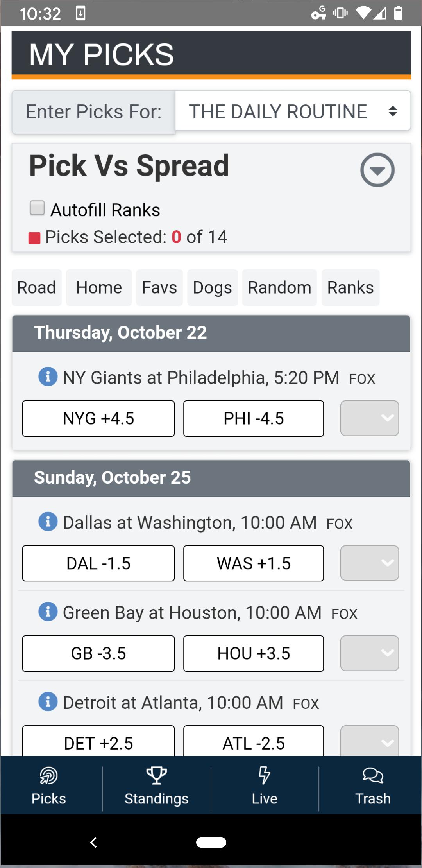Pick NYG +4.5 against the spread
422x868 pixels.
[98, 418]
